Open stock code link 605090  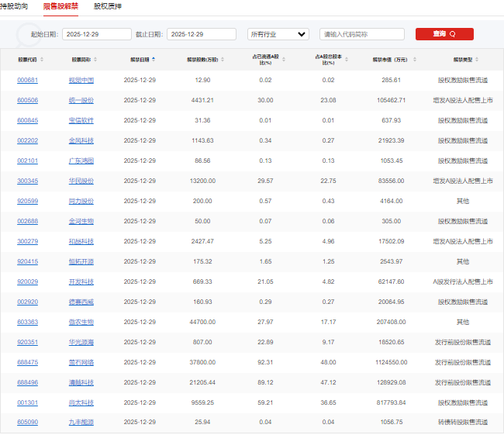27,423
